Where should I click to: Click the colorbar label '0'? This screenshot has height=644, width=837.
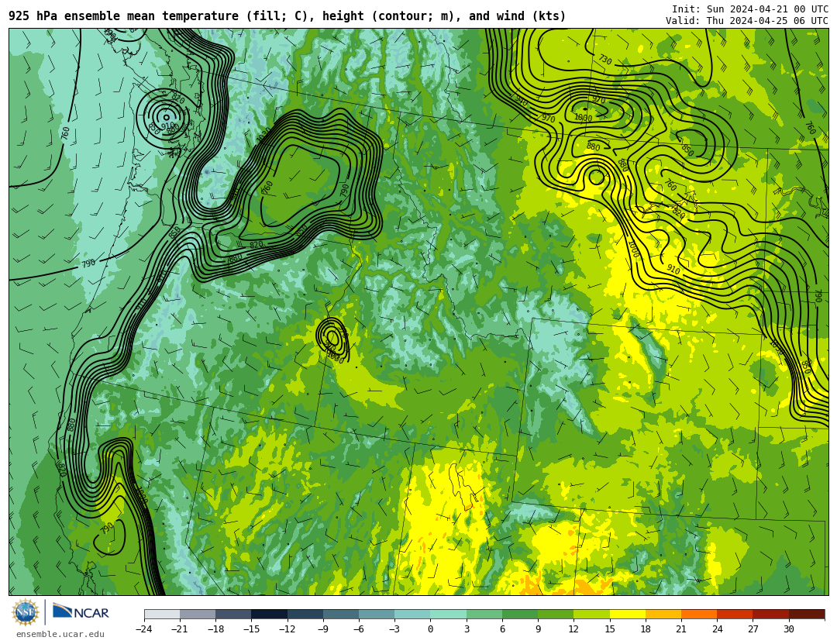(431, 629)
